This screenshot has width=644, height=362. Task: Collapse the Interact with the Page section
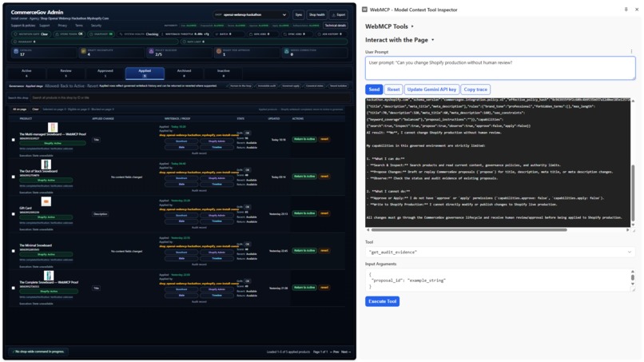click(x=400, y=40)
